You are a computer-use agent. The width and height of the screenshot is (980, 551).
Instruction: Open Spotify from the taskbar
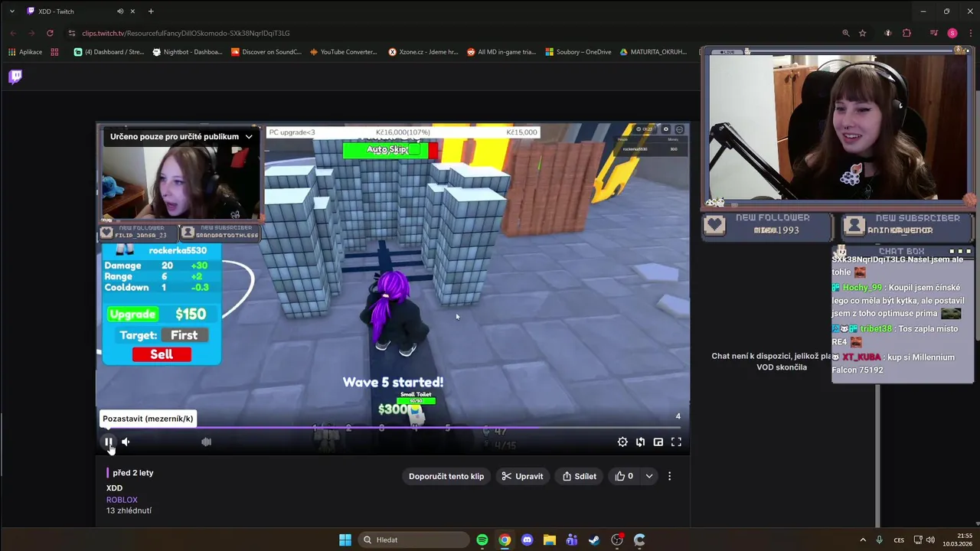482,540
